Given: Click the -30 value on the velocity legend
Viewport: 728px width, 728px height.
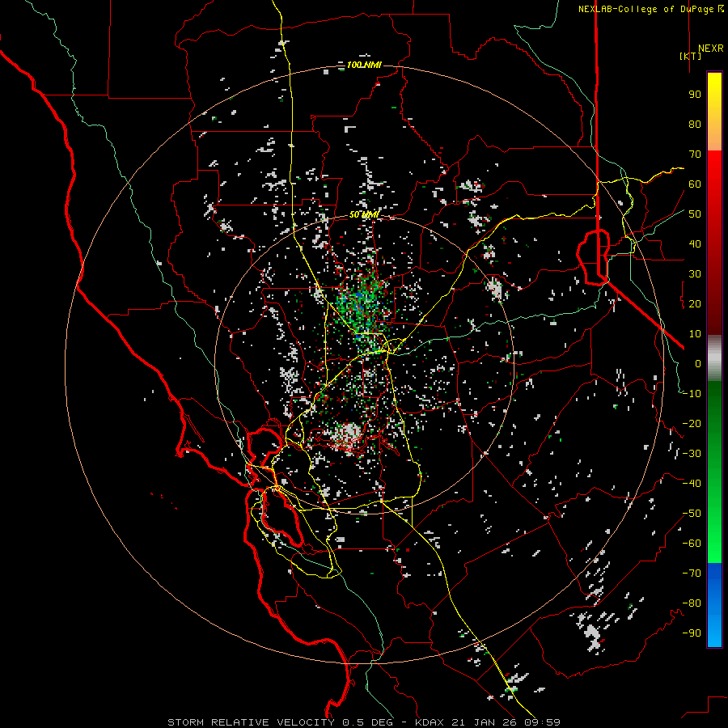Looking at the screenshot, I should pyautogui.click(x=692, y=454).
